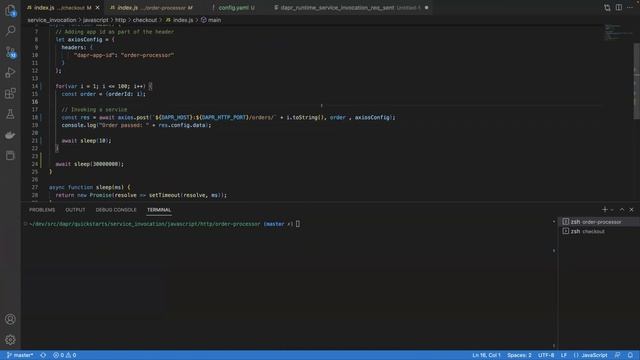Viewport: 640px width, 360px height.
Task: Click the "// Invoking a service" comment
Action: [x=94, y=109]
